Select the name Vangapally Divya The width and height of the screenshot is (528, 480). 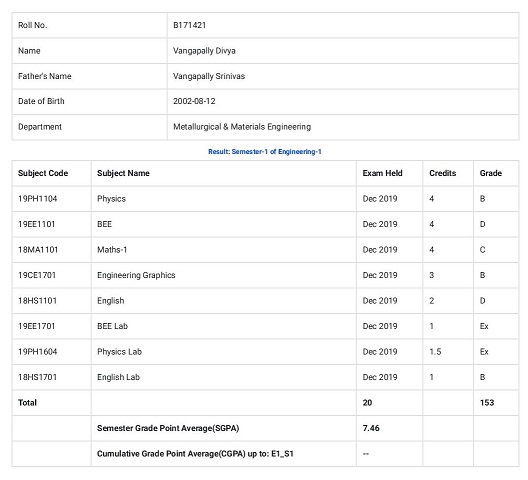tap(204, 51)
